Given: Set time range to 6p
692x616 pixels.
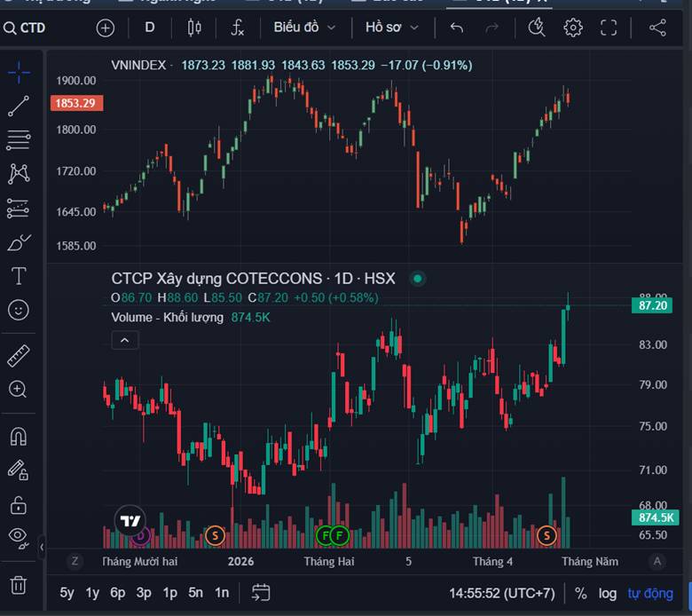Looking at the screenshot, I should (x=118, y=592).
